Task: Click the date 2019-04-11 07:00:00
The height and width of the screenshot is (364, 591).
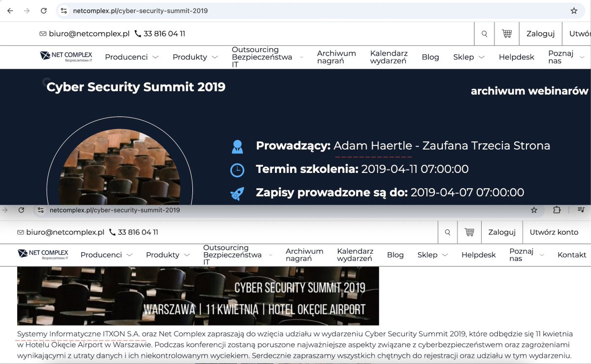Action: [x=415, y=169]
